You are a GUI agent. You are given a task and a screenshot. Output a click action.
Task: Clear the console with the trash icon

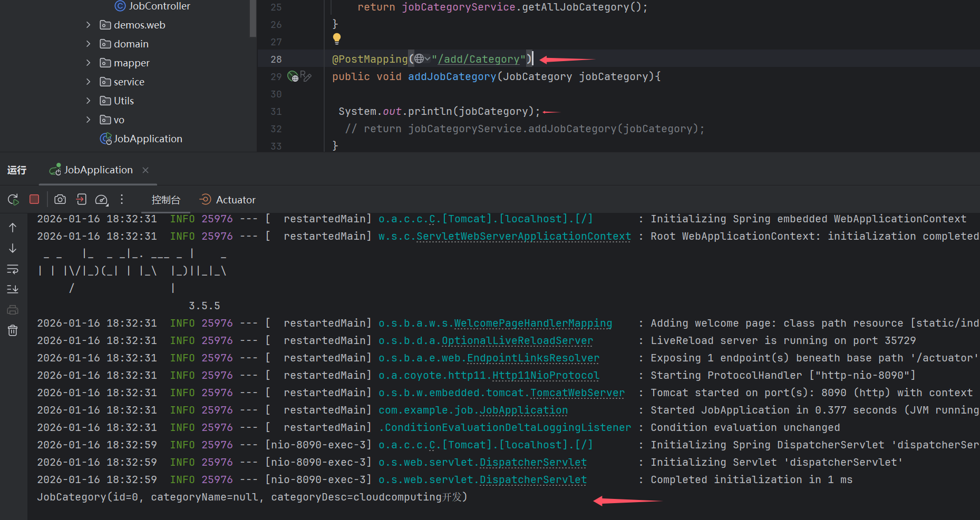[13, 330]
